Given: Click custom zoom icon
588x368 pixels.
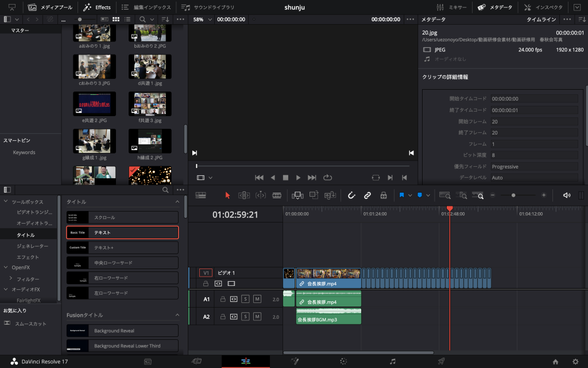Looking at the screenshot, I should 478,195.
